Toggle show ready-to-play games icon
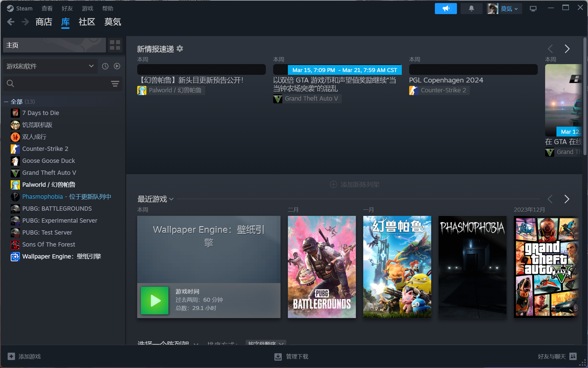Viewport: 588px width, 368px height. click(x=117, y=66)
